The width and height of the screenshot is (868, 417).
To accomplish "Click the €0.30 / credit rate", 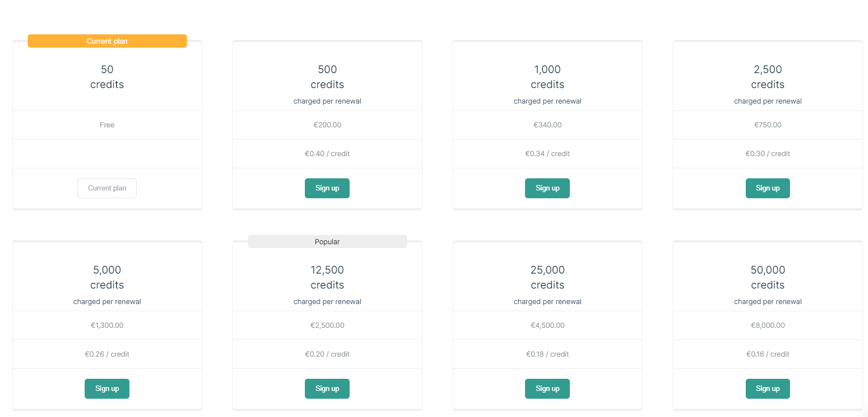I will point(768,154).
